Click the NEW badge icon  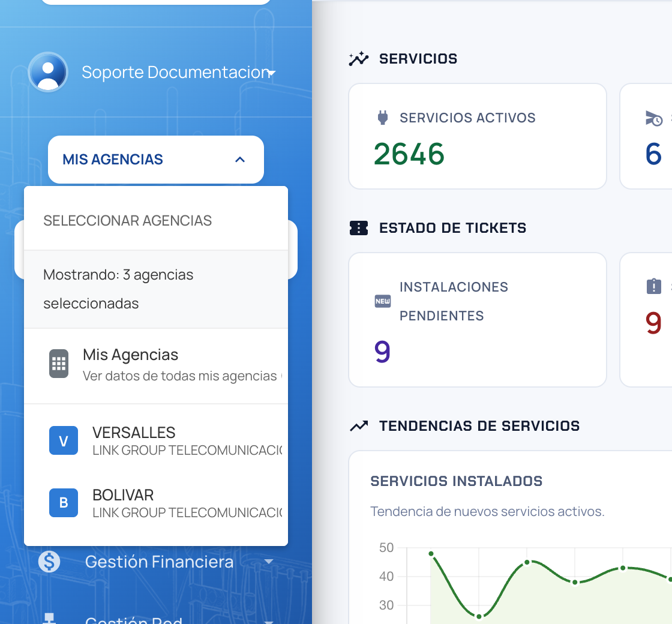click(x=383, y=301)
